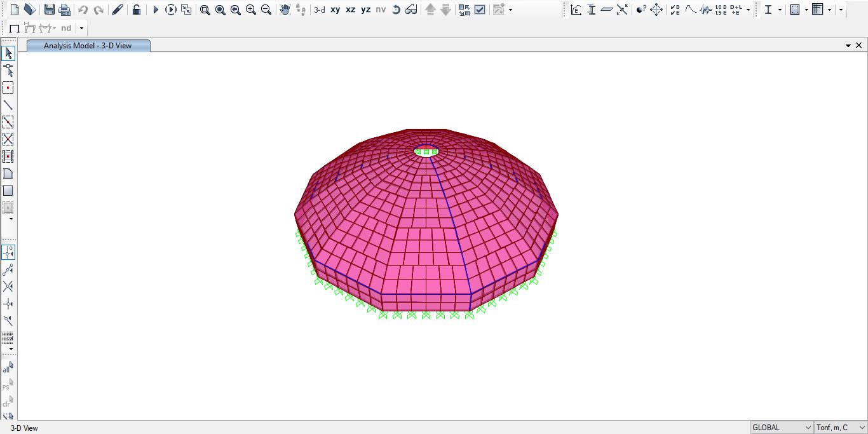Define material properties icon
Viewport: 868px width, 434px height.
[x=576, y=10]
